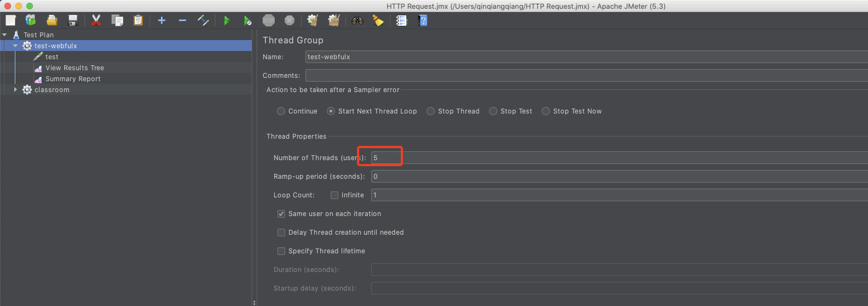Click the Action to be taken label
868x306 pixels.
pyautogui.click(x=333, y=90)
